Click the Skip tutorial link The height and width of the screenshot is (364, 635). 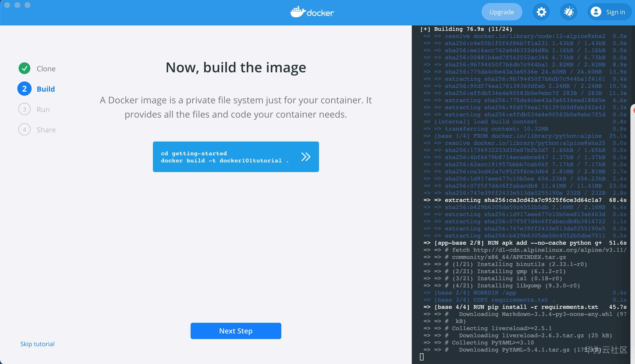[x=37, y=344]
